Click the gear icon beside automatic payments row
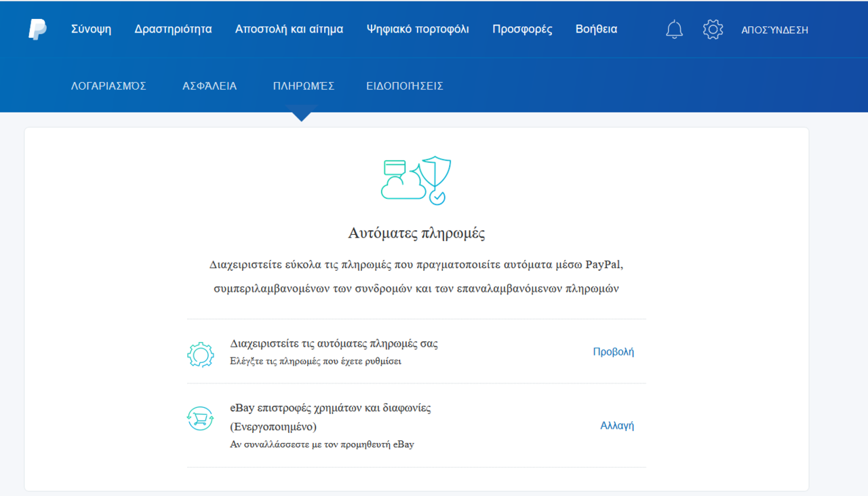 click(x=201, y=354)
